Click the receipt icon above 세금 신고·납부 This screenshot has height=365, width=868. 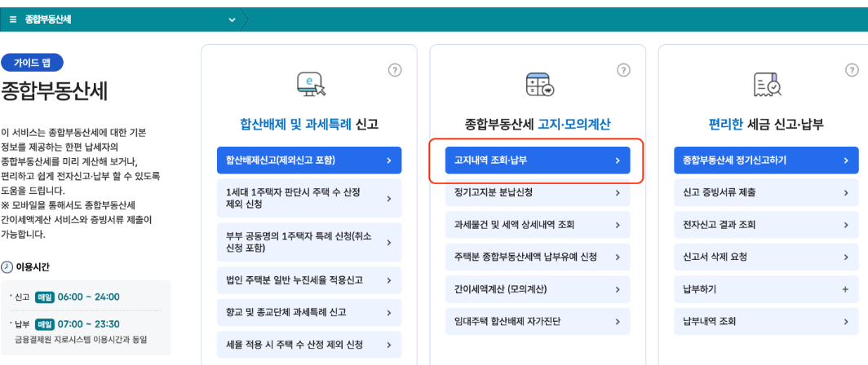767,84
